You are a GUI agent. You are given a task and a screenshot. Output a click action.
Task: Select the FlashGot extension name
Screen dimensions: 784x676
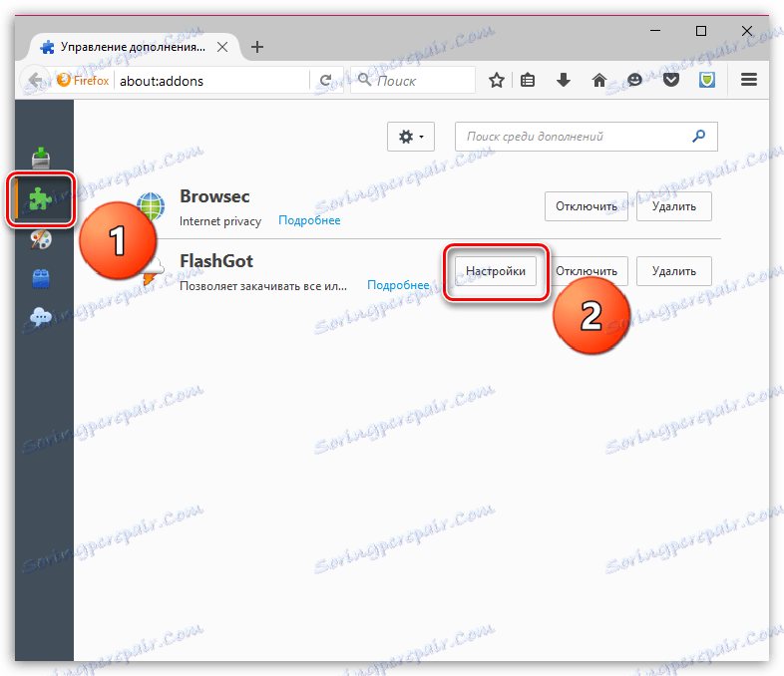coord(216,261)
